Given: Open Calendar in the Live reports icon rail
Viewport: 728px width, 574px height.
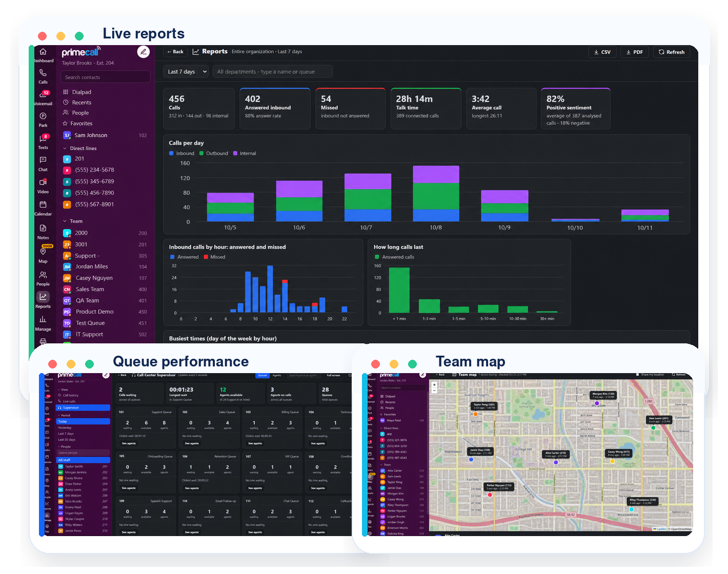Looking at the screenshot, I should click(43, 208).
